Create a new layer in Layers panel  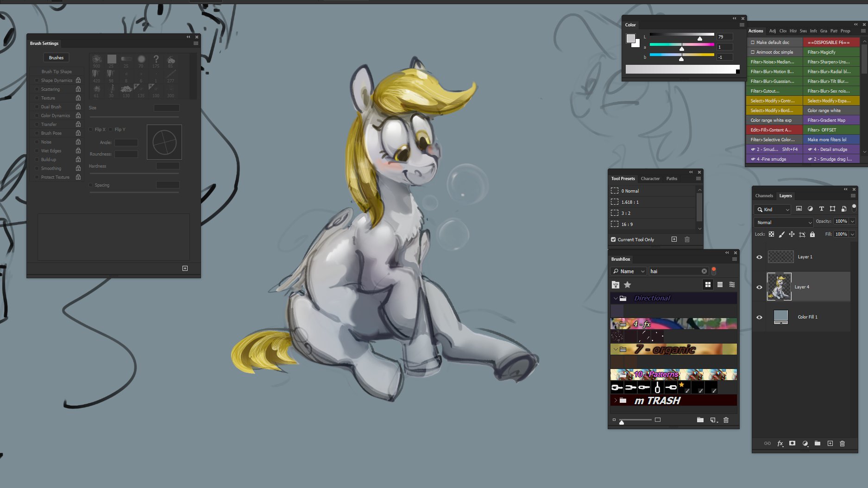[830, 444]
